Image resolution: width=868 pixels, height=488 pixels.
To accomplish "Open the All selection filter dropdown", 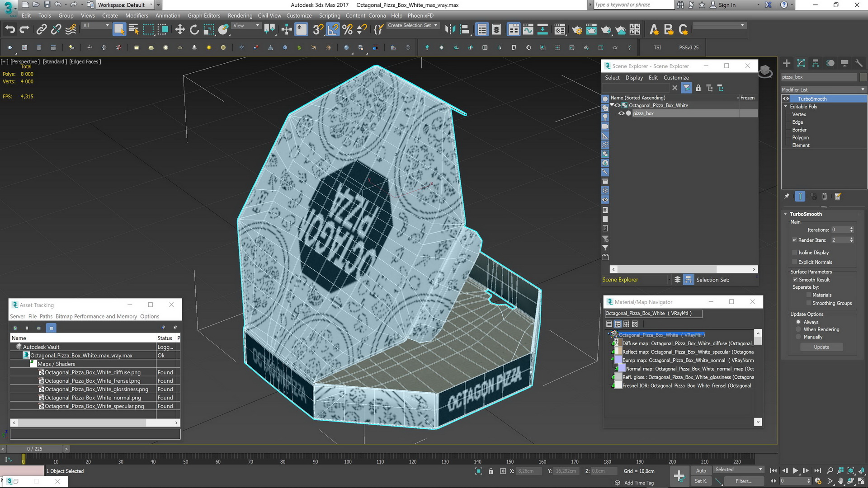I will point(96,26).
